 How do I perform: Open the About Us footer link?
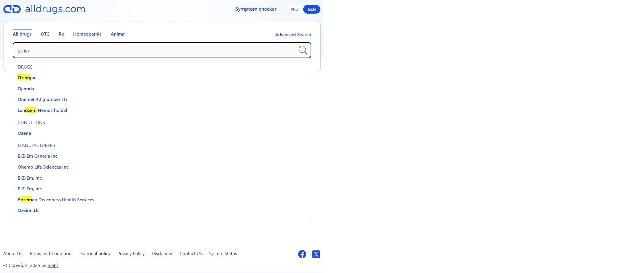point(13,253)
